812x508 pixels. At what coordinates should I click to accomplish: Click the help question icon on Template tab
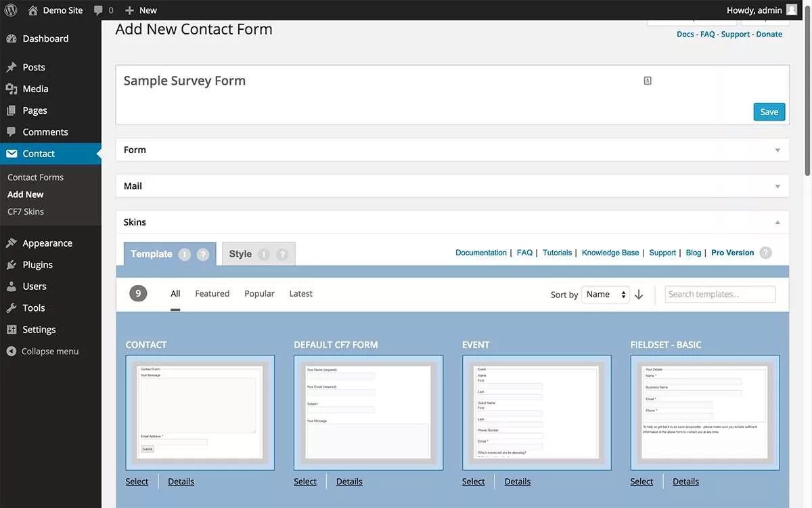[x=203, y=255]
